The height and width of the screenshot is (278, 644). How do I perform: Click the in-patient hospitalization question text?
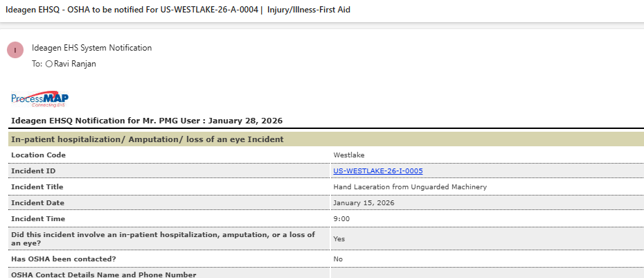coord(163,238)
